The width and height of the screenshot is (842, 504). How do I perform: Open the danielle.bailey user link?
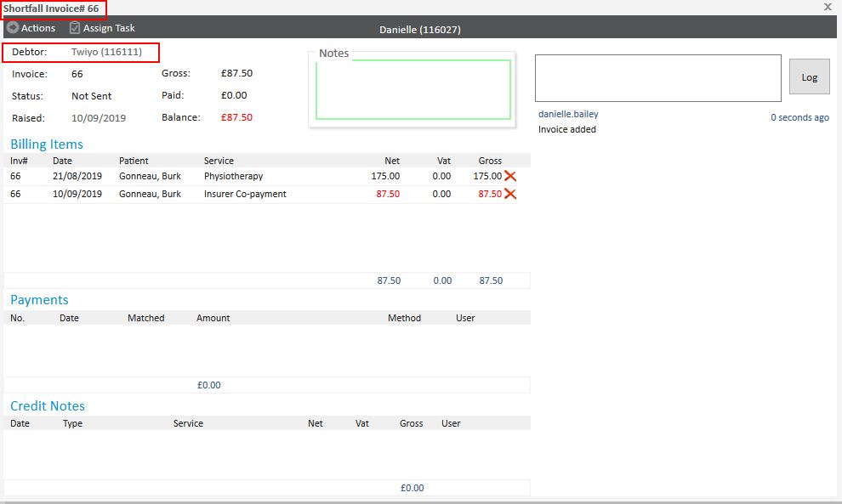568,114
